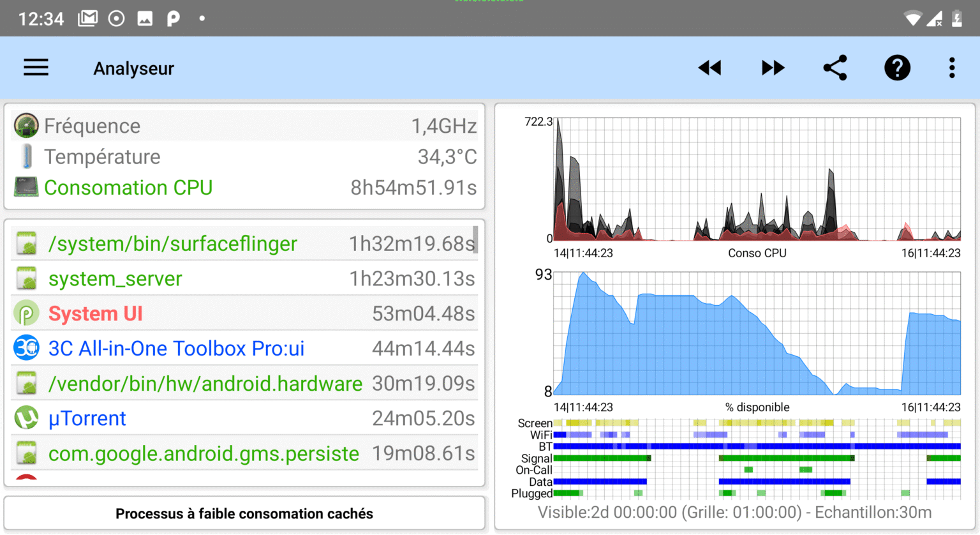Tap the Consomation CPU chip icon
Viewport: 980px width, 535px height.
(26, 187)
